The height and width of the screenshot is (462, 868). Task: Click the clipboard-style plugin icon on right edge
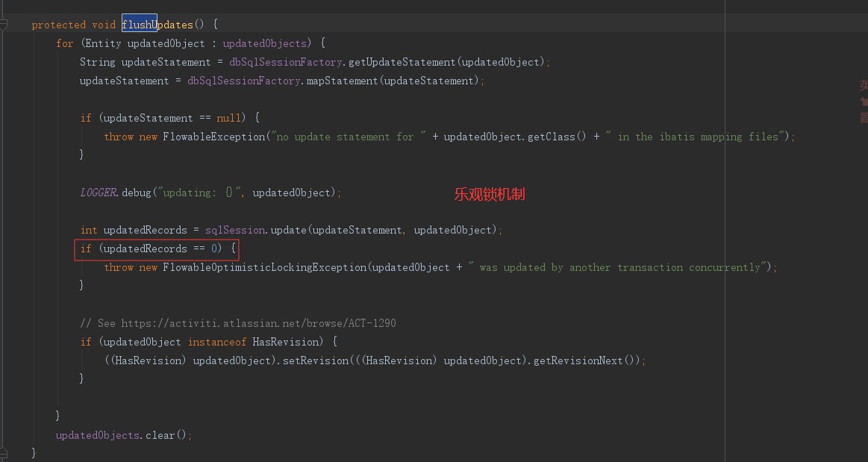coord(863,101)
